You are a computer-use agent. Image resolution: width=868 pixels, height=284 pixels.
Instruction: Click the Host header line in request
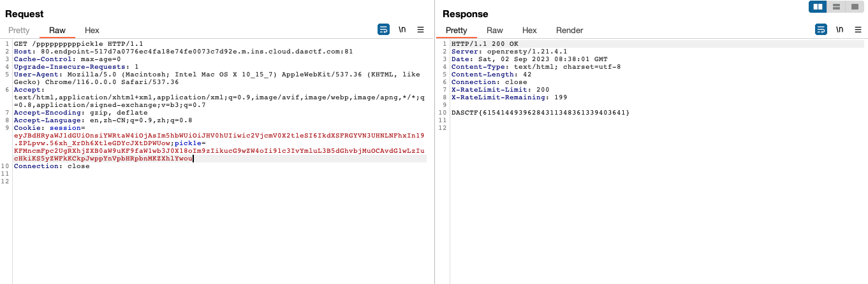(183, 51)
